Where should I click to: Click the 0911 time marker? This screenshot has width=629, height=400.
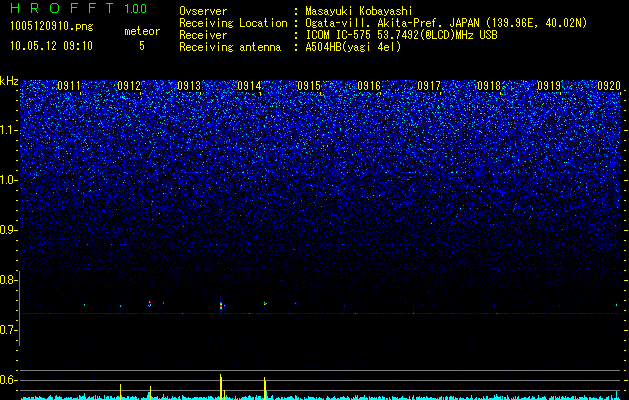click(69, 86)
